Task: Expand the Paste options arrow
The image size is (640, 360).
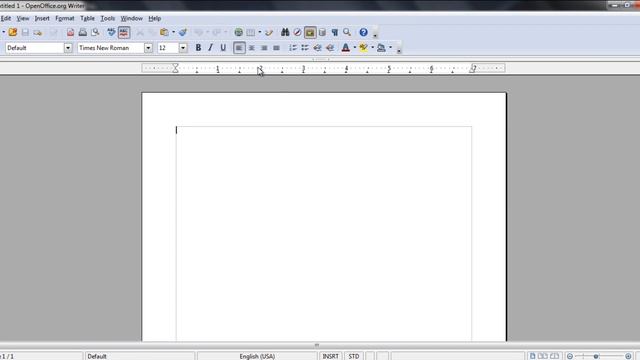Action: pos(173,32)
